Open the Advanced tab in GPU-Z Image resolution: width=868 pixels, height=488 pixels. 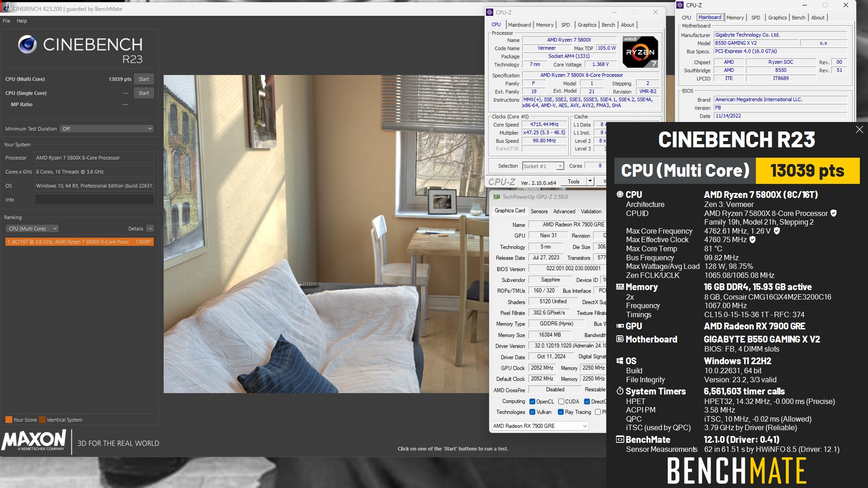click(x=564, y=211)
